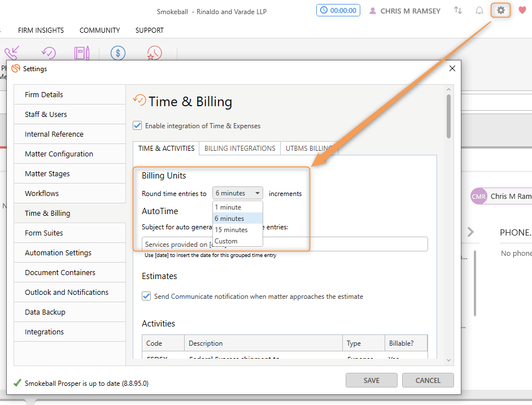Open the FIRM INSIGHTS menu
Image resolution: width=532 pixels, height=405 pixels.
[x=41, y=31]
